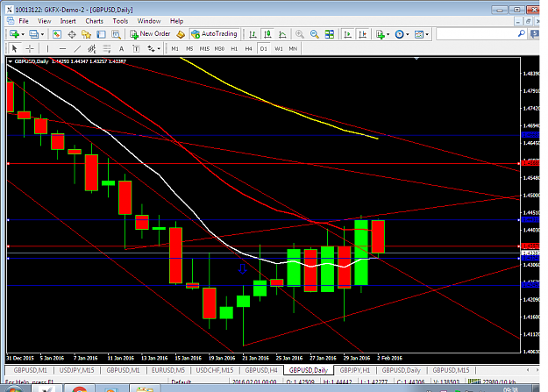This screenshot has width=548, height=392.
Task: Open the Charts menu
Action: point(95,21)
